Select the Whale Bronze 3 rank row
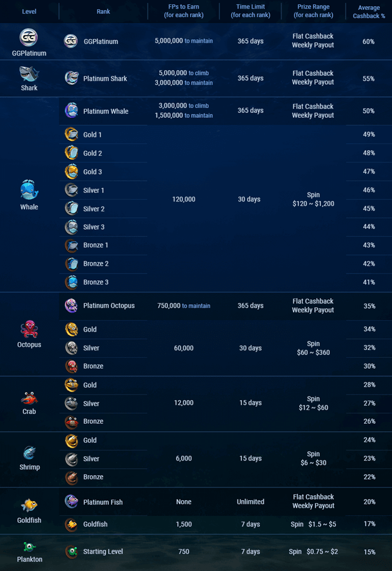 (x=103, y=282)
